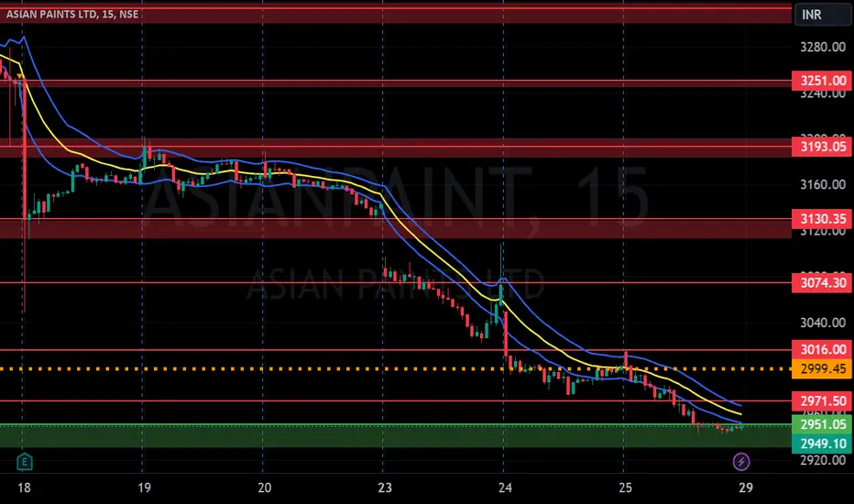The height and width of the screenshot is (504, 854).
Task: Click the earnings 'E' event icon
Action: 25,462
